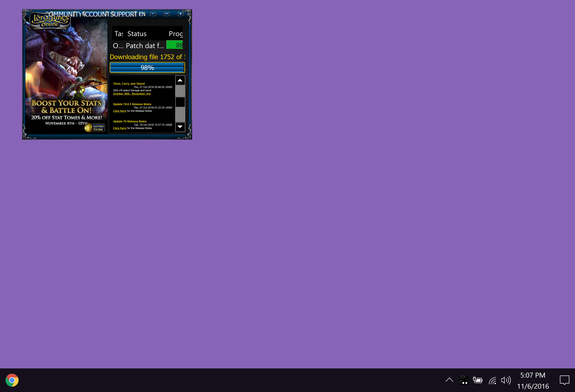Open the SUPPORT menu in the launcher
The width and height of the screenshot is (575, 392).
124,14
